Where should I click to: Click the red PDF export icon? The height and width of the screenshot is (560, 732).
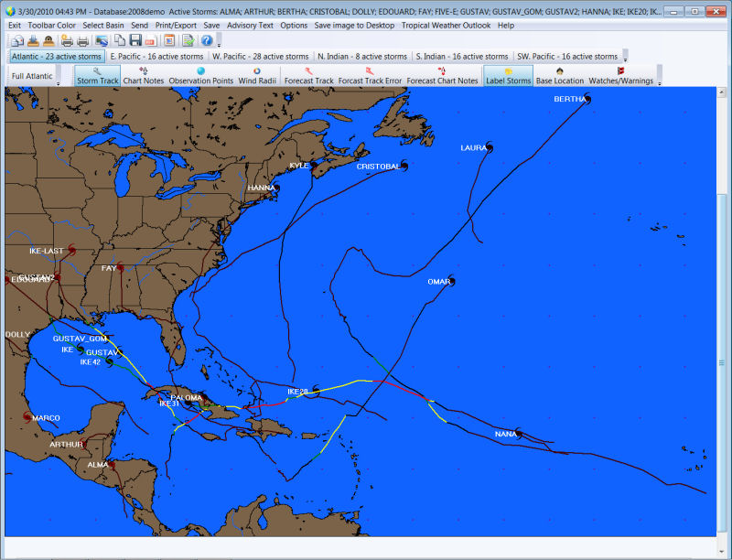(150, 40)
